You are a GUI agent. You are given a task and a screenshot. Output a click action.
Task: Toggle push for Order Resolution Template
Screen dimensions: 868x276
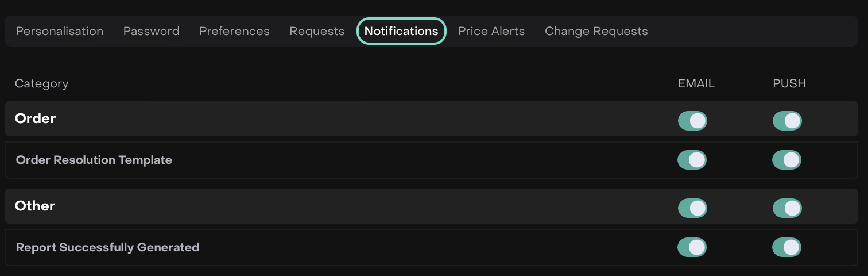tap(787, 160)
